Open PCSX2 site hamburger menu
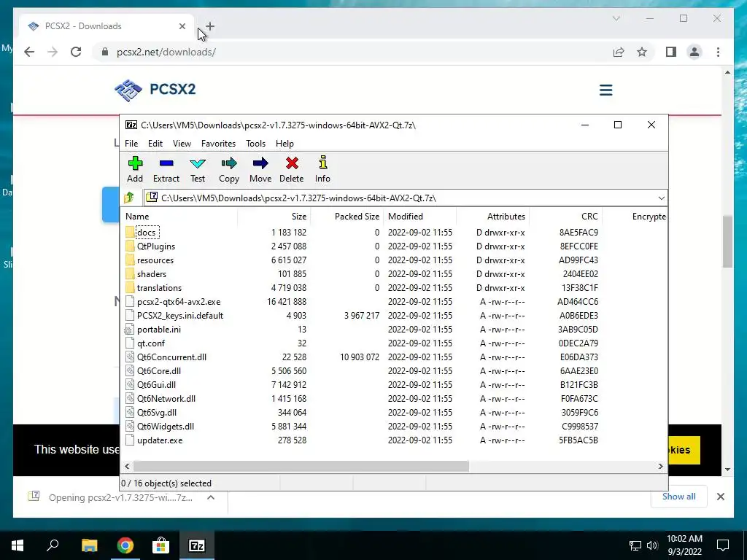 (x=605, y=90)
